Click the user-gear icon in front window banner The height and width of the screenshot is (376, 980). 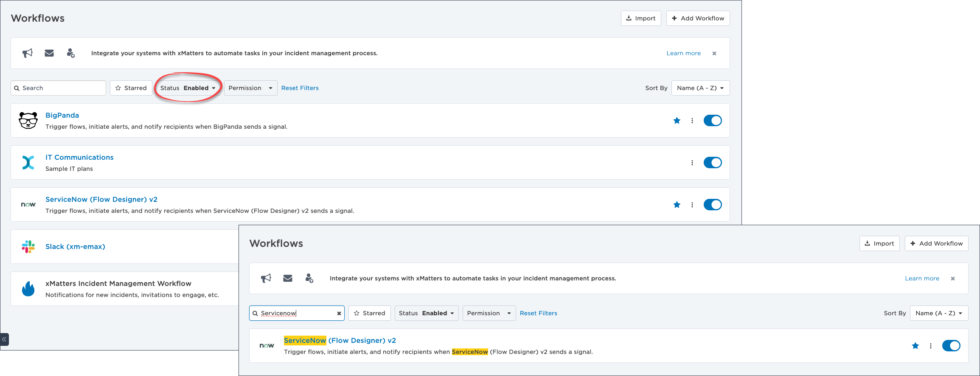[x=309, y=278]
